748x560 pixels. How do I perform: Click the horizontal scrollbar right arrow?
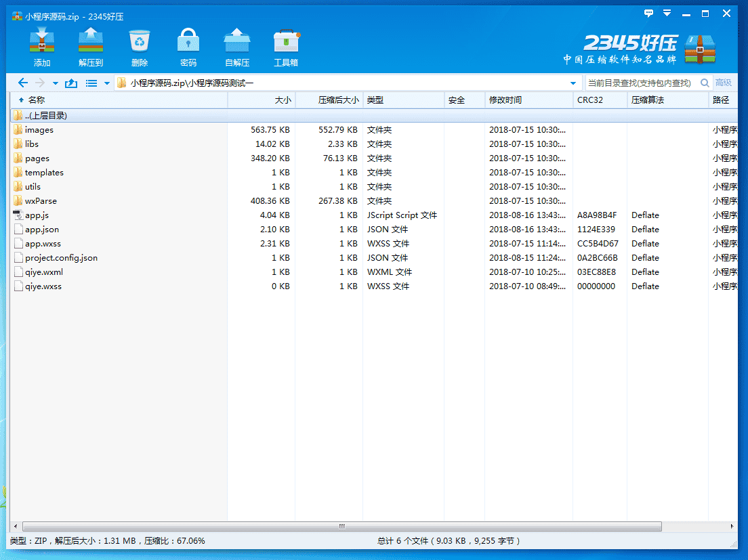coord(732,526)
